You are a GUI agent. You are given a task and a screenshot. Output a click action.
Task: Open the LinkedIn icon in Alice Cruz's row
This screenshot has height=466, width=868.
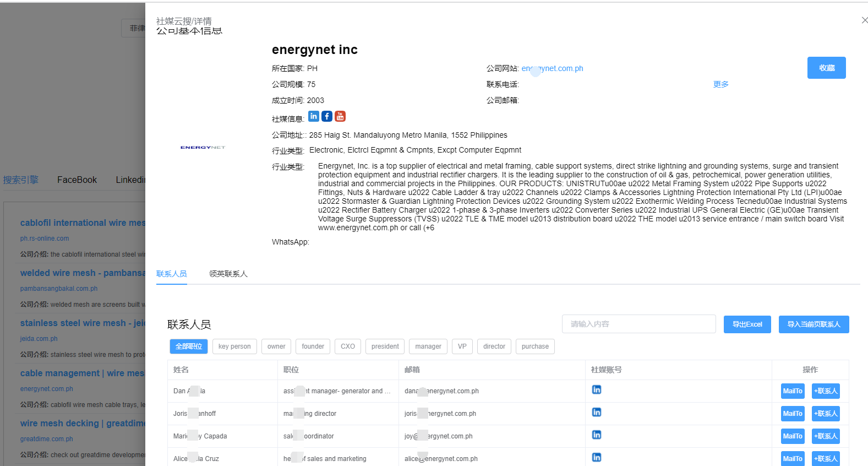pos(597,457)
